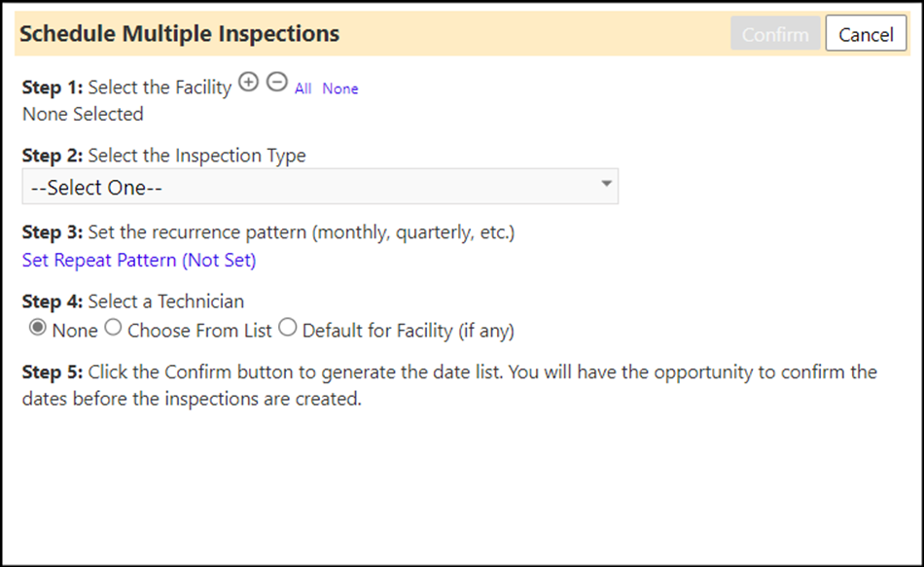
Task: Choose the Default for Facility (if any) option
Action: click(x=288, y=327)
